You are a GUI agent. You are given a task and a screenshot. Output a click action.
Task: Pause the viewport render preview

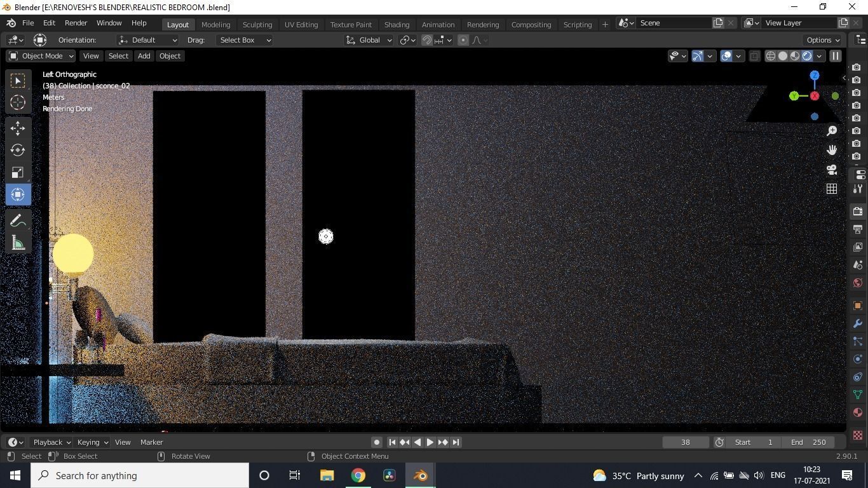point(836,56)
